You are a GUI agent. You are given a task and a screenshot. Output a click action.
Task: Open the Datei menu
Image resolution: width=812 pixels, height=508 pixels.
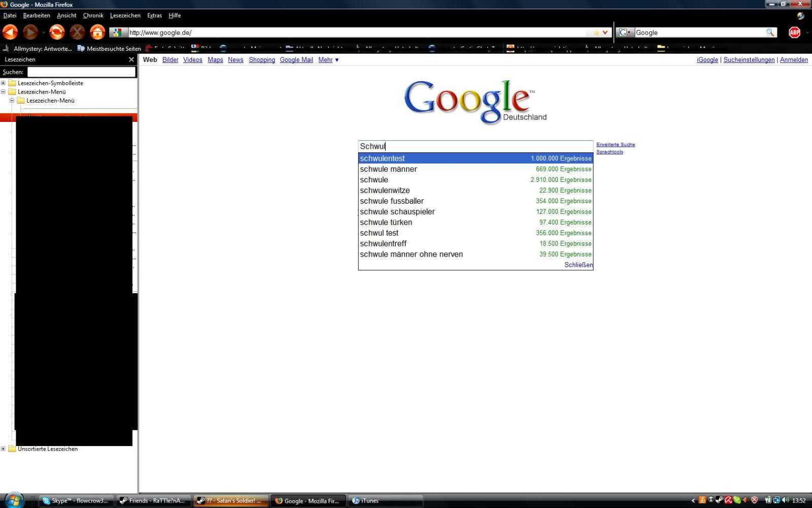click(x=10, y=15)
